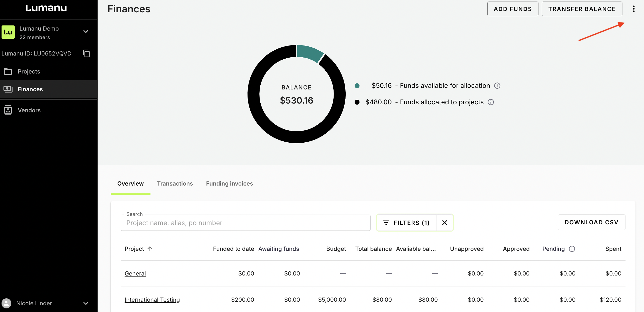Click the Lu workspace logo badge
Screen dimensions: 644x312
(x=8, y=32)
